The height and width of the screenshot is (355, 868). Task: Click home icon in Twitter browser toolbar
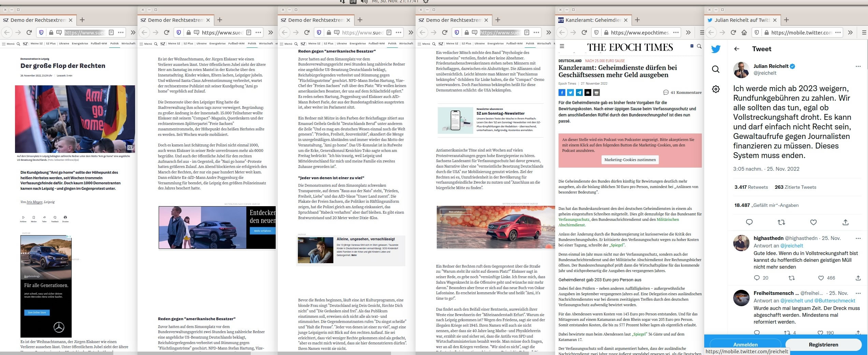[x=744, y=32]
